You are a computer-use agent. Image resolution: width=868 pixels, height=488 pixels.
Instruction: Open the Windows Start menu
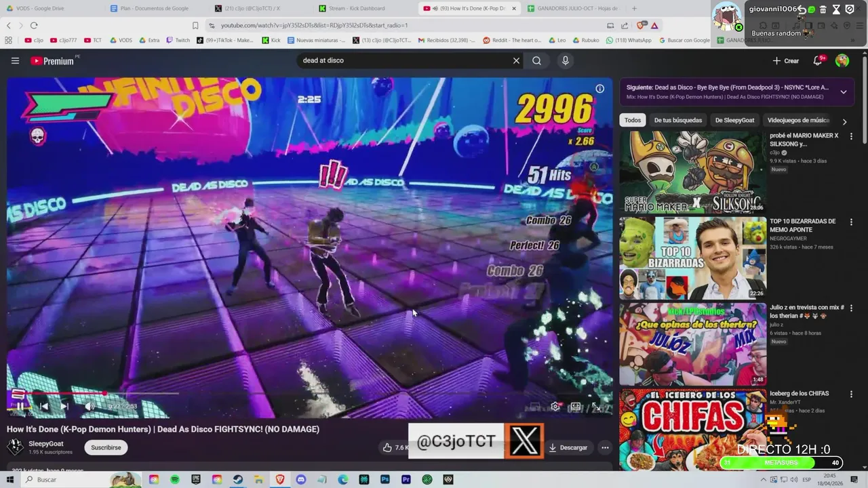tap(9, 479)
